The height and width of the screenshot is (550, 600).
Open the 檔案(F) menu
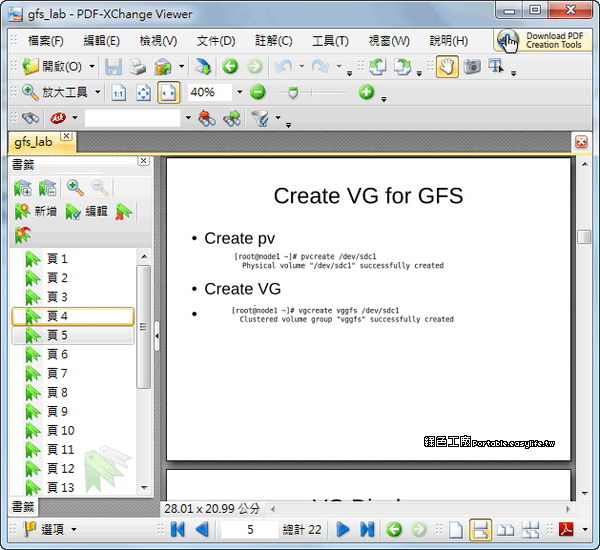(x=46, y=41)
